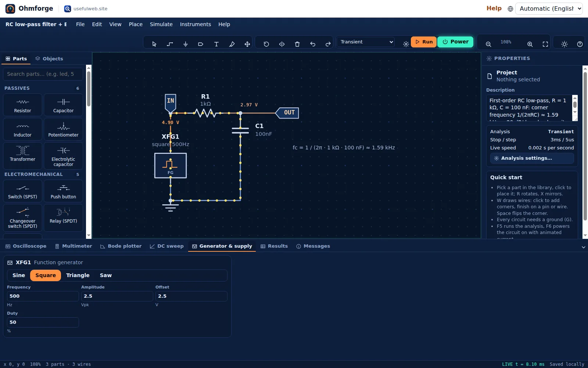The image size is (588, 368).
Task: Fit circuit to view
Action: click(x=545, y=44)
